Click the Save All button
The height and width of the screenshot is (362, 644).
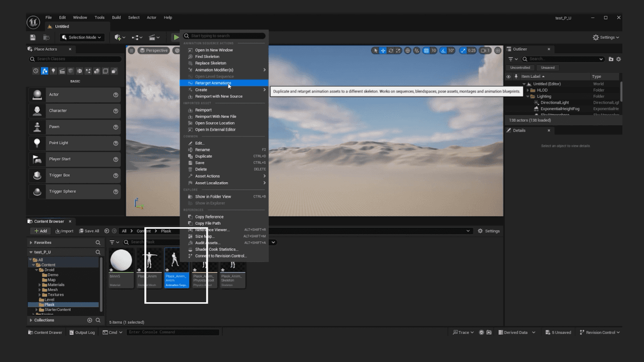[x=89, y=231]
